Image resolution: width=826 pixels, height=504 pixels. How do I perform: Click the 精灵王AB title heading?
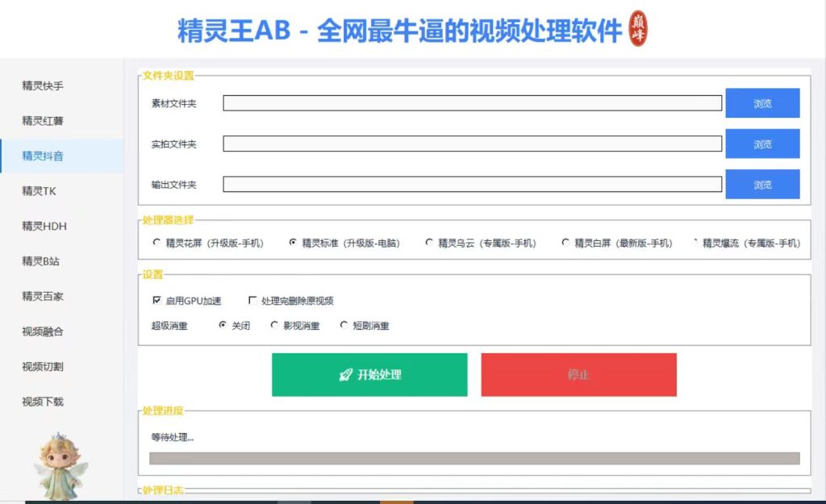point(399,30)
